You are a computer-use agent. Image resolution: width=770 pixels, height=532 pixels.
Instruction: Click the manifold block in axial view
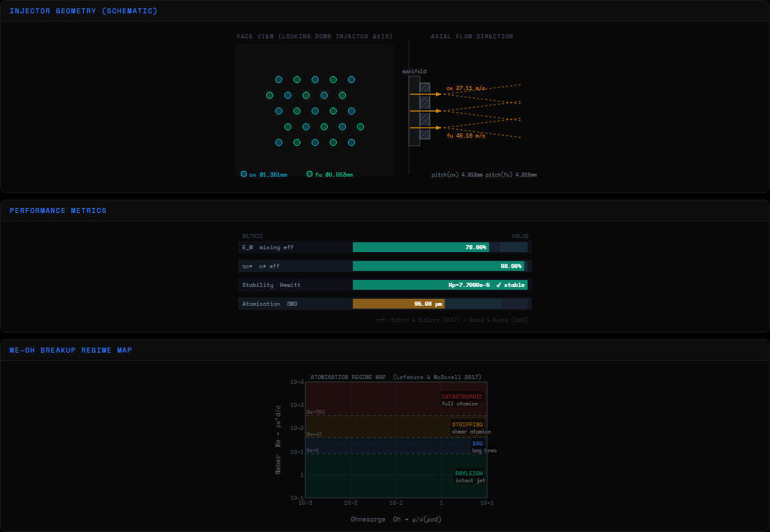[414, 111]
